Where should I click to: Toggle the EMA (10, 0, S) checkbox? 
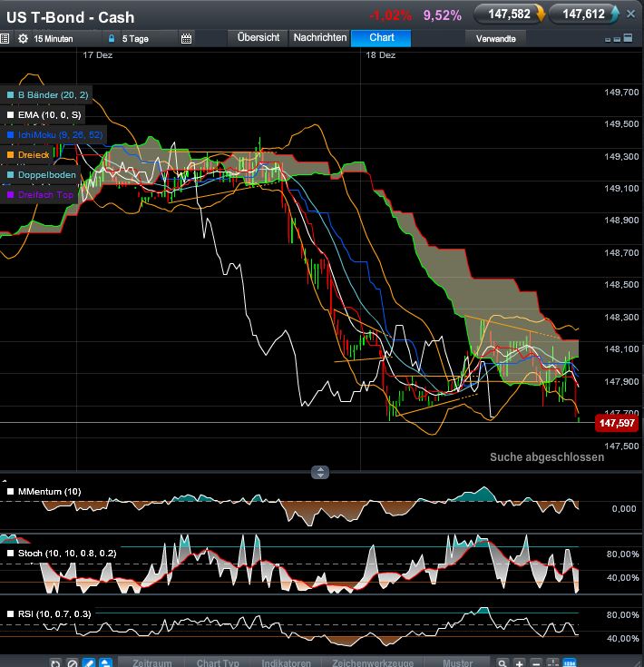11,115
